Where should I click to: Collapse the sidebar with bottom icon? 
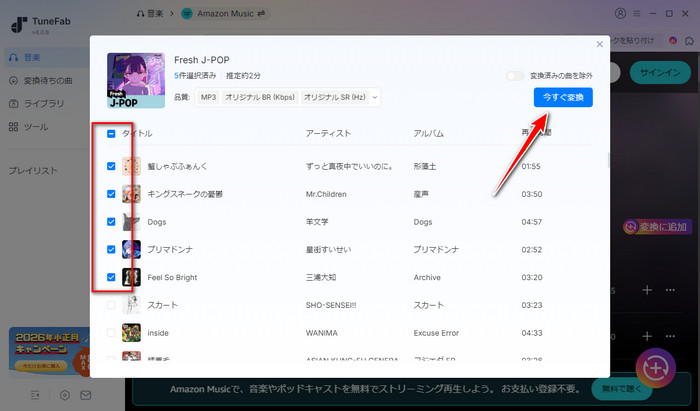click(35, 395)
